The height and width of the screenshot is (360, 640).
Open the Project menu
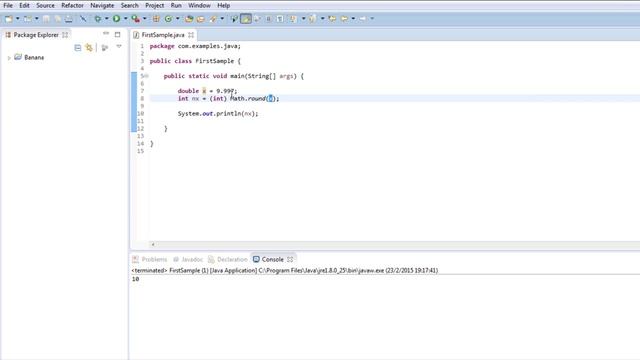click(x=155, y=5)
